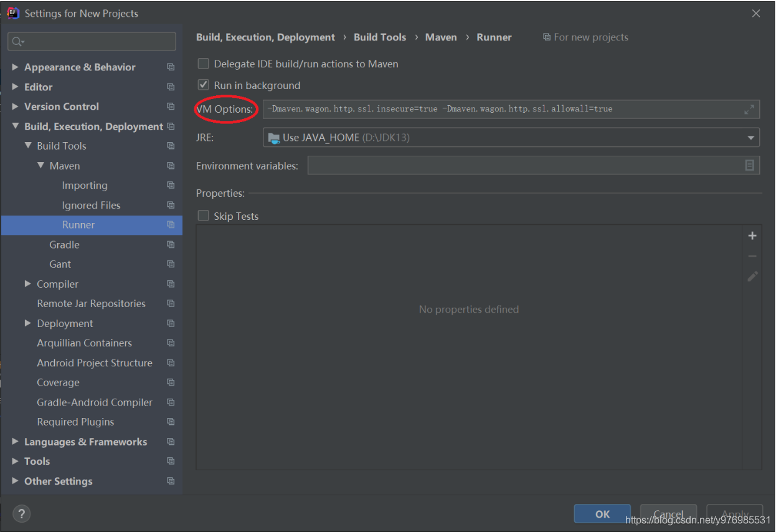Uncheck Run in background
This screenshot has height=532, width=776.
pyautogui.click(x=203, y=85)
